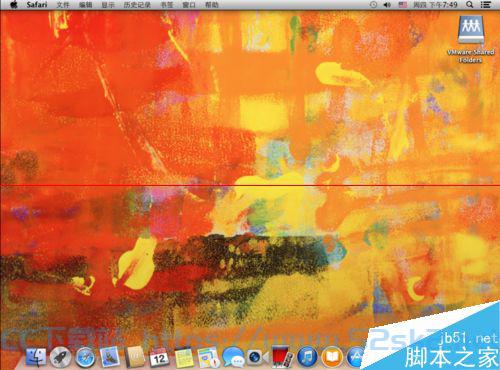Open the Mail stamp icon
The height and width of the screenshot is (370, 500).
tap(109, 357)
